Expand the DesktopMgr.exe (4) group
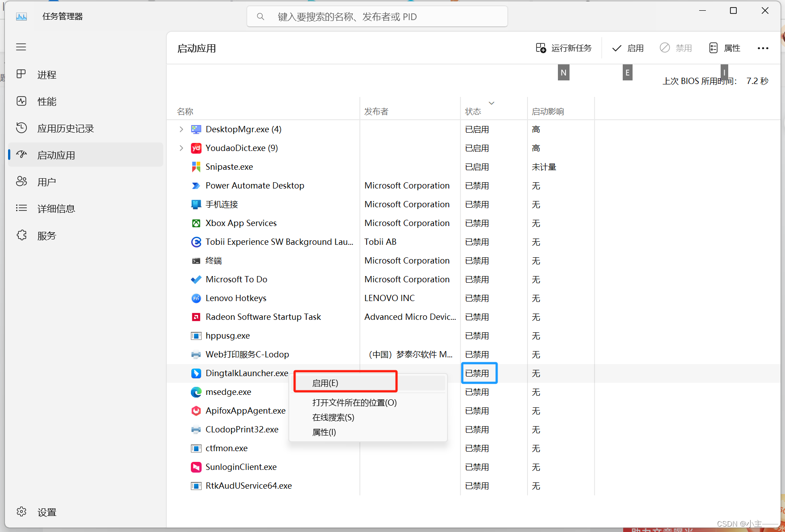Image resolution: width=785 pixels, height=532 pixels. [x=181, y=129]
